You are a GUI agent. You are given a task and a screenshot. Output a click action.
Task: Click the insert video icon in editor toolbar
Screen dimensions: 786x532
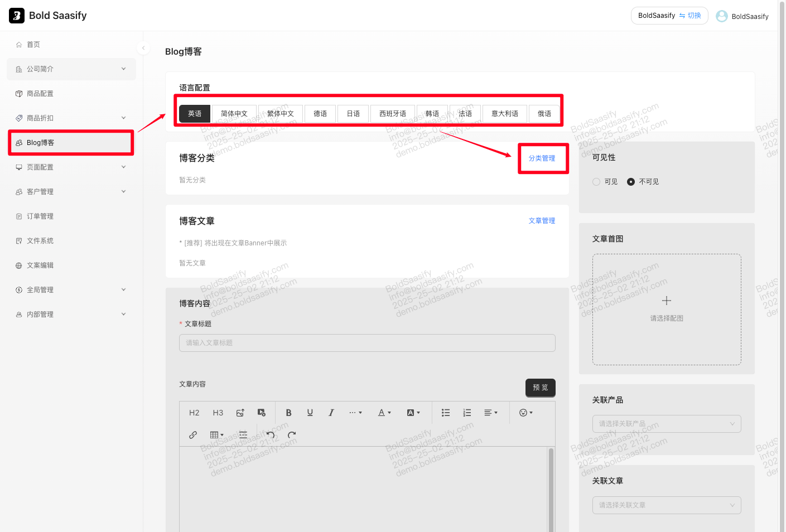(x=262, y=413)
